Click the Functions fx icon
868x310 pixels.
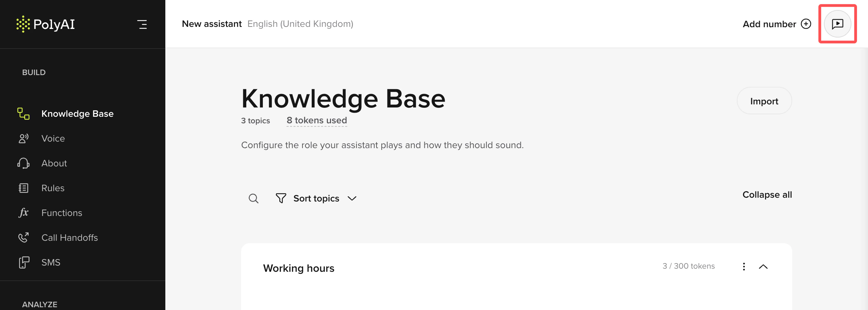coord(23,213)
